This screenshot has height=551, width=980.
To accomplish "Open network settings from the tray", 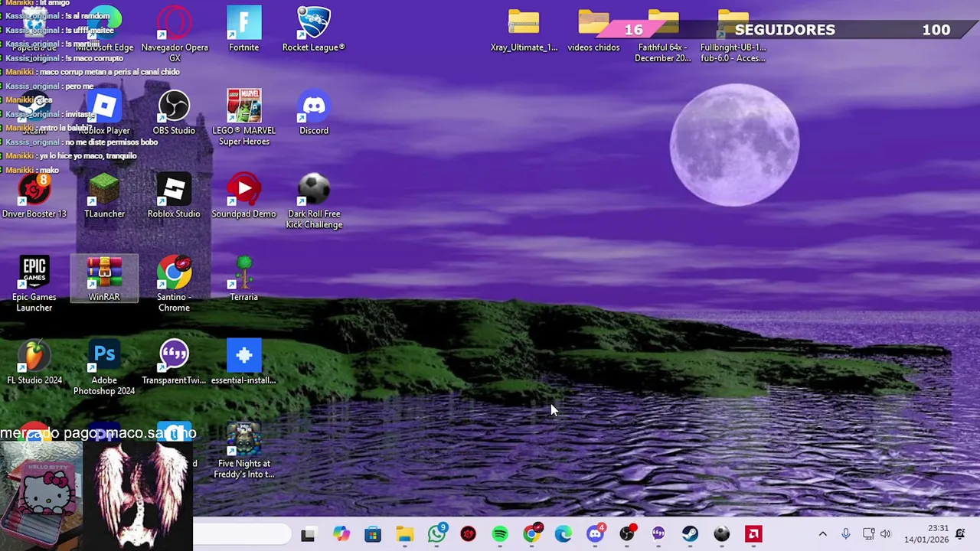I will point(868,534).
